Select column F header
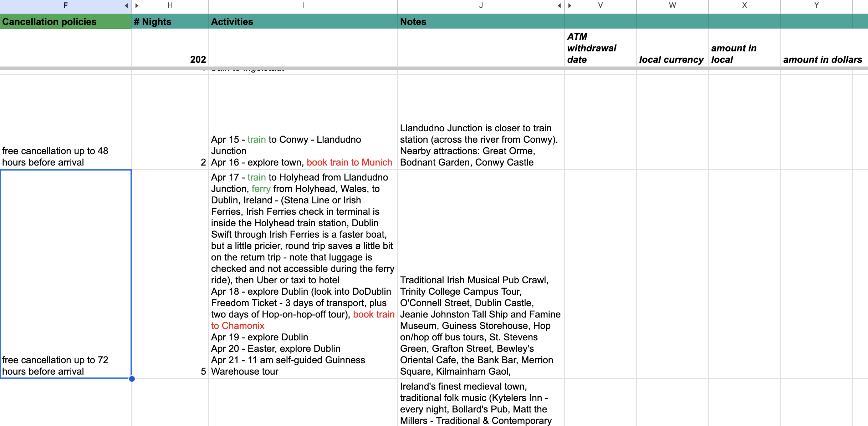Screen dimensions: 868x426 point(66,5)
